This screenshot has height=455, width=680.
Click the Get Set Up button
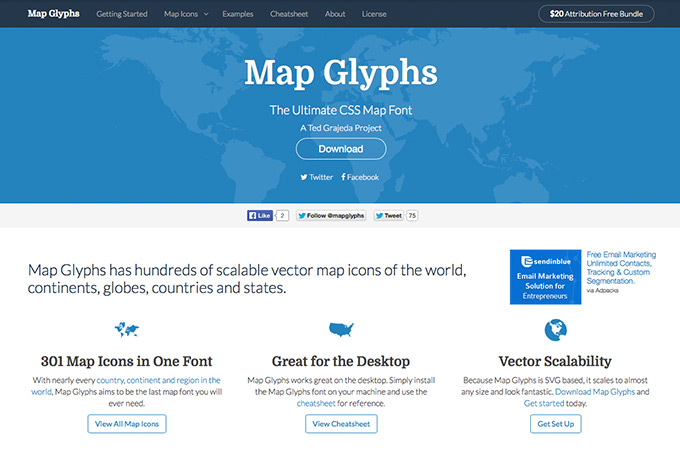tap(556, 424)
